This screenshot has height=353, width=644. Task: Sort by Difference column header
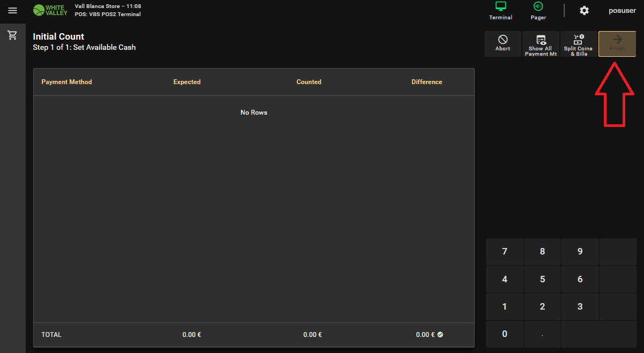point(427,82)
